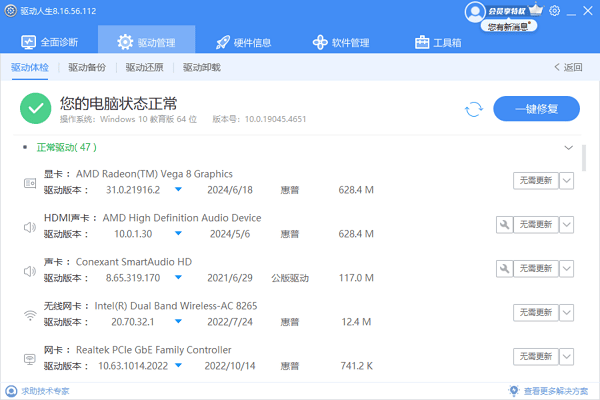The image size is (600, 400).
Task: Click the lightbulb icon beside 查看更多解决方案
Action: click(514, 391)
